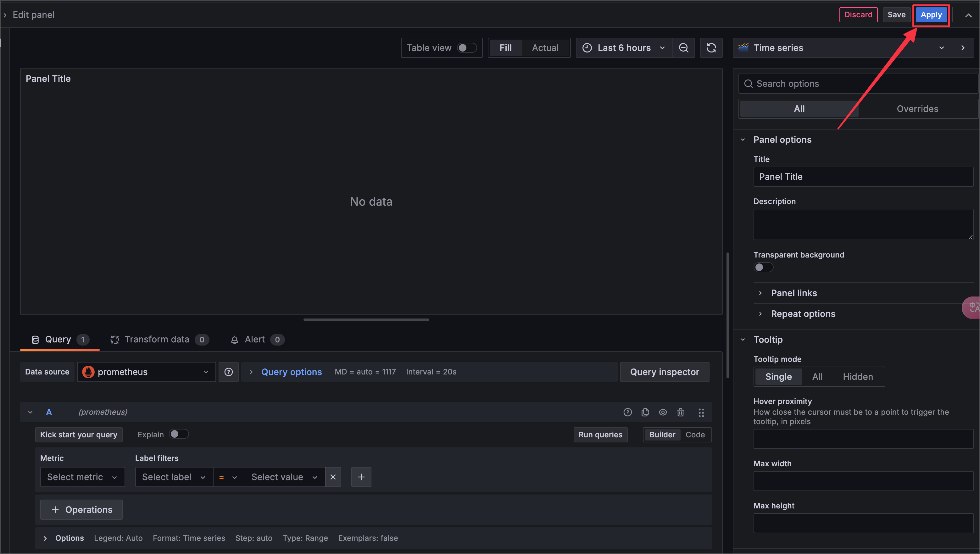Viewport: 980px width, 554px height.
Task: Click the zoom out time range icon
Action: [x=683, y=48]
